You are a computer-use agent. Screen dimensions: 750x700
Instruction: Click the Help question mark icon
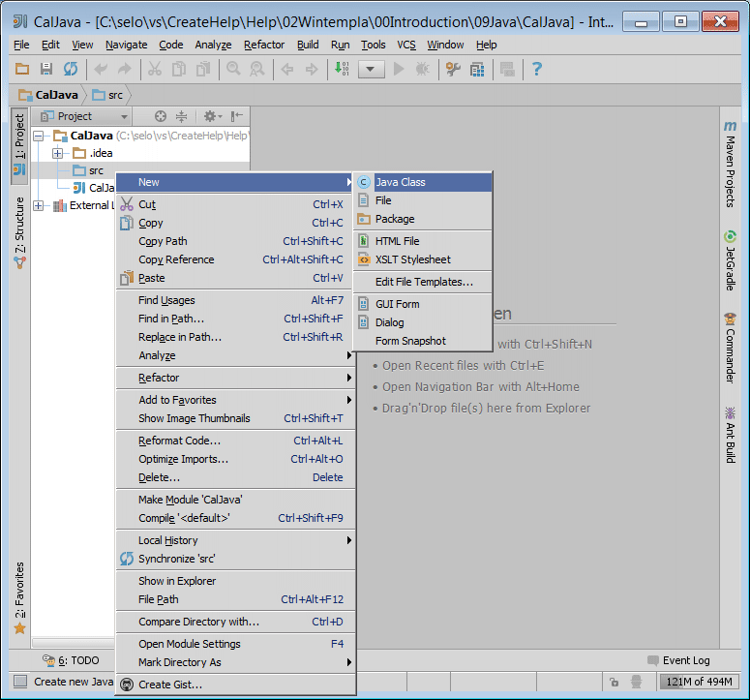[537, 70]
